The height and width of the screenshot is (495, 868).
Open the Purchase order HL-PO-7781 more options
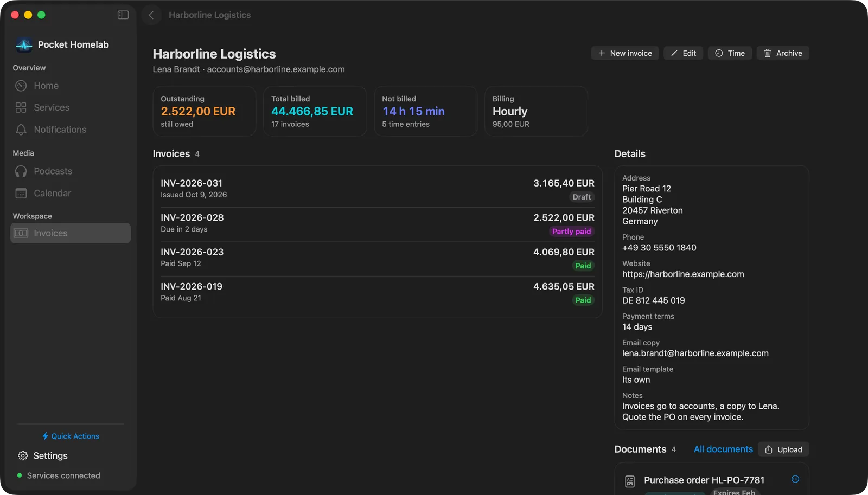[x=795, y=479]
